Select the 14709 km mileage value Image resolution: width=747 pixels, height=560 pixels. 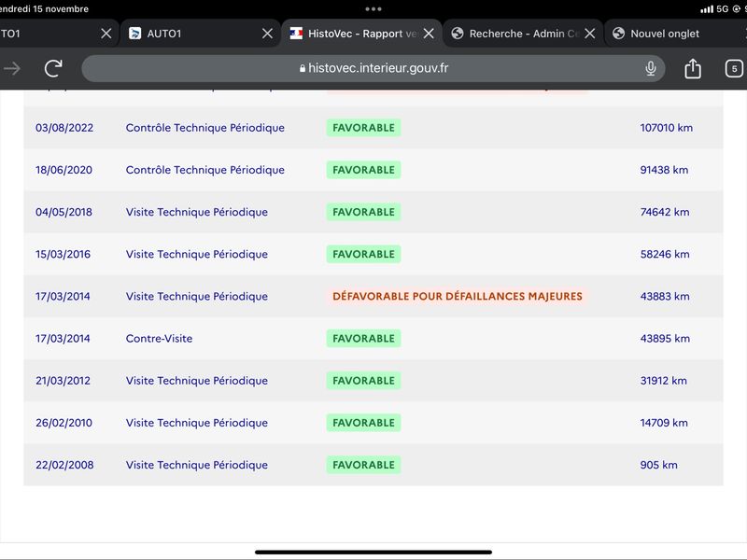click(664, 423)
